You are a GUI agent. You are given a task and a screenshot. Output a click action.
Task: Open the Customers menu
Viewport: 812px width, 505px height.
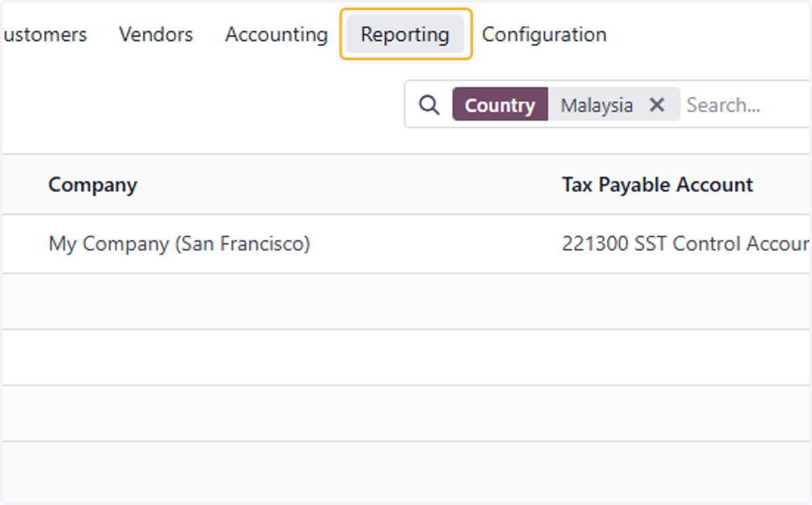[44, 35]
